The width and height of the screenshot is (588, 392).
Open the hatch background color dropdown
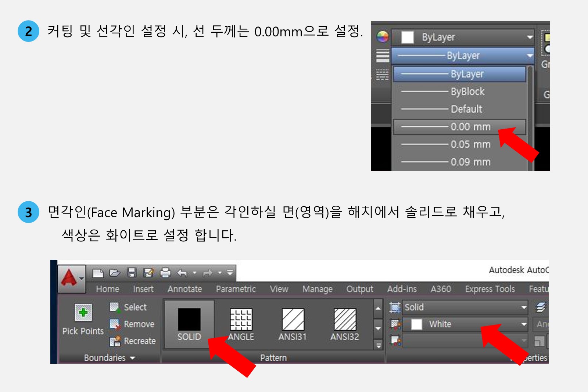pos(466,341)
